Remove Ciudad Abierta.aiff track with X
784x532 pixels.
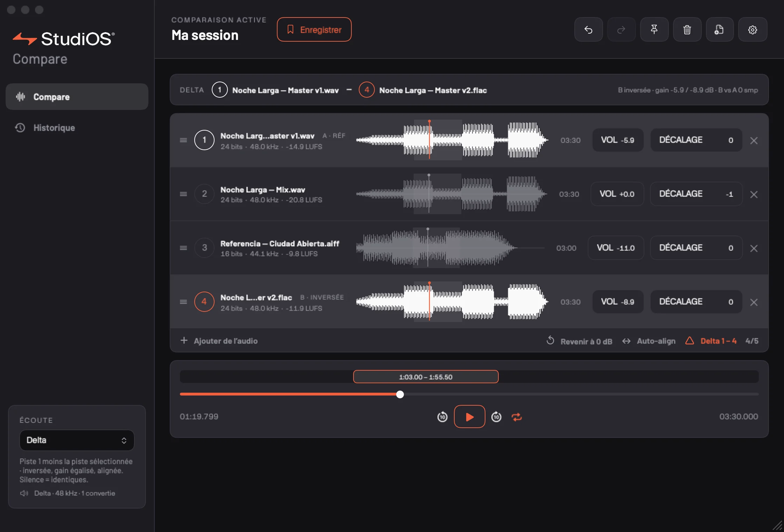(754, 248)
